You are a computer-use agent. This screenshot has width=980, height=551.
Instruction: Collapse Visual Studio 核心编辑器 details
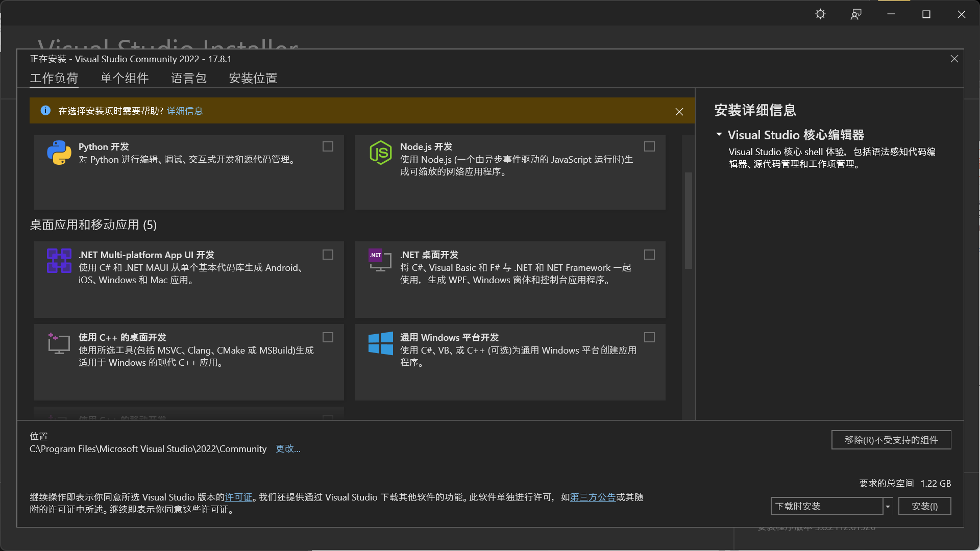(x=719, y=134)
